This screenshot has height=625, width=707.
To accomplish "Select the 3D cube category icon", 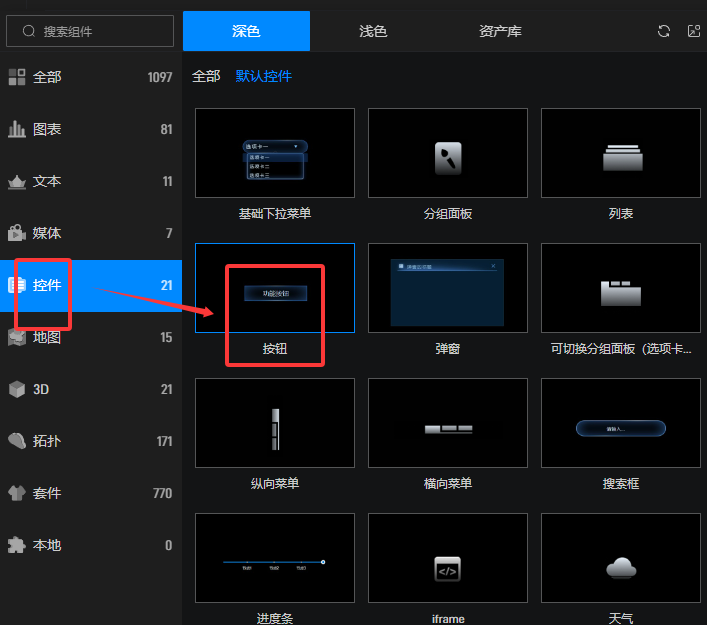I will point(17,389).
